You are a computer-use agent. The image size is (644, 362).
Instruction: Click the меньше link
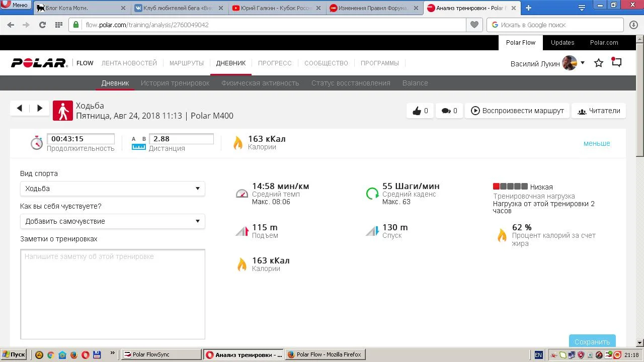pyautogui.click(x=596, y=143)
